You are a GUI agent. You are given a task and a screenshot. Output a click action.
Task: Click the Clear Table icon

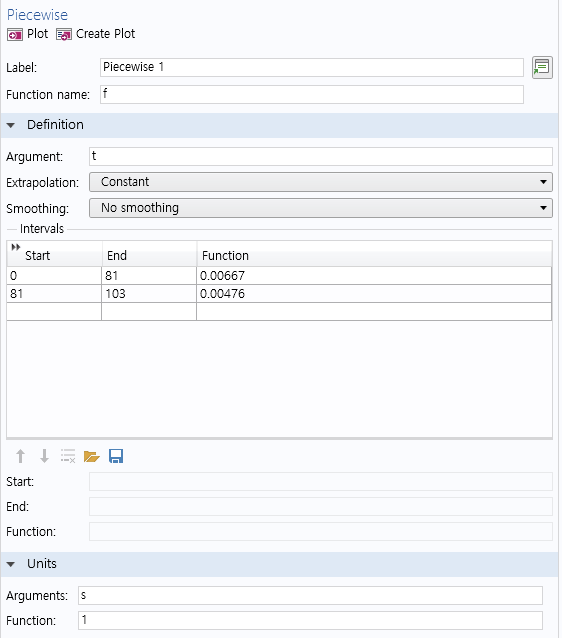[x=68, y=456]
